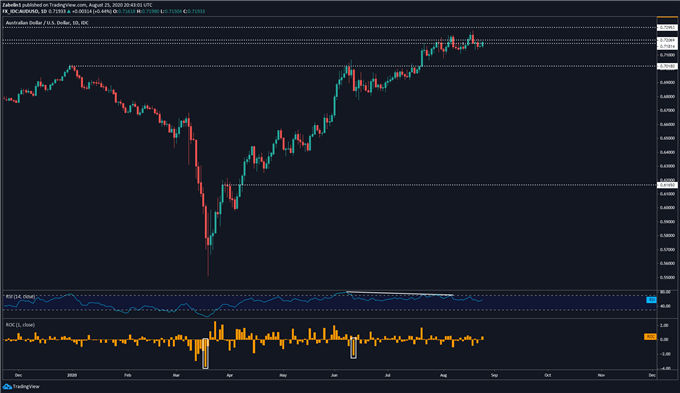Select the 0.61650 price line label
This screenshot has width=680, height=393.
667,185
